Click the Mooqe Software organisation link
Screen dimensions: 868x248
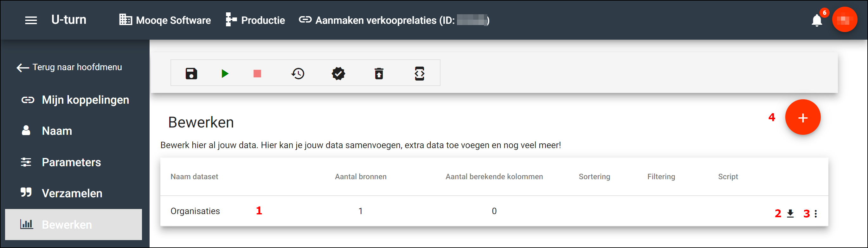(x=165, y=20)
